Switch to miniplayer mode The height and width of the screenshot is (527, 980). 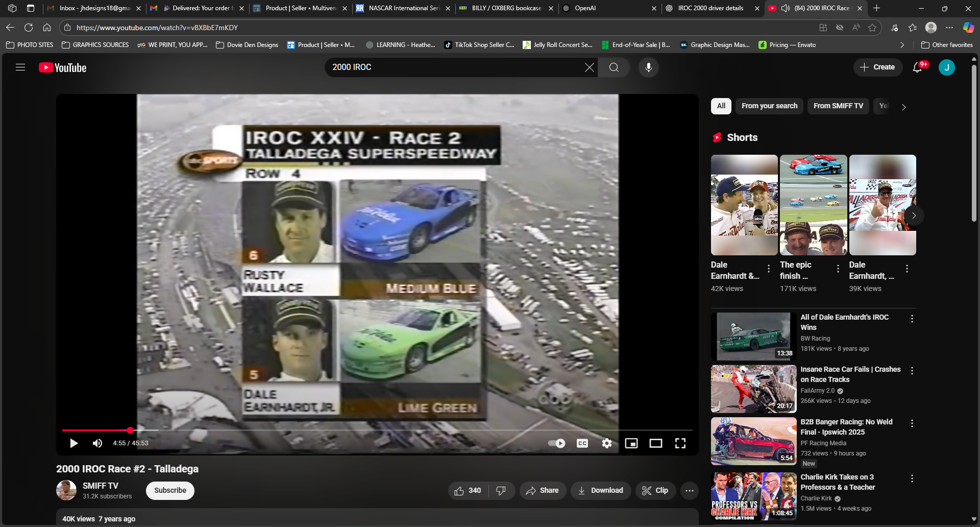click(x=631, y=443)
